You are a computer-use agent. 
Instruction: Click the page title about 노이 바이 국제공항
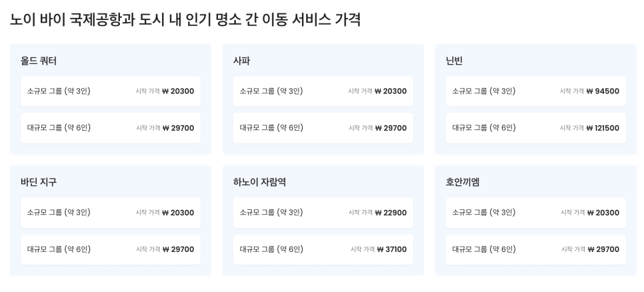(185, 20)
